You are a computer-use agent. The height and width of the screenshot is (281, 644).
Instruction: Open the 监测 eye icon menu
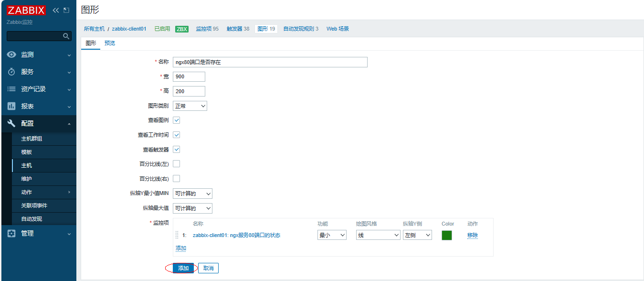(11, 55)
